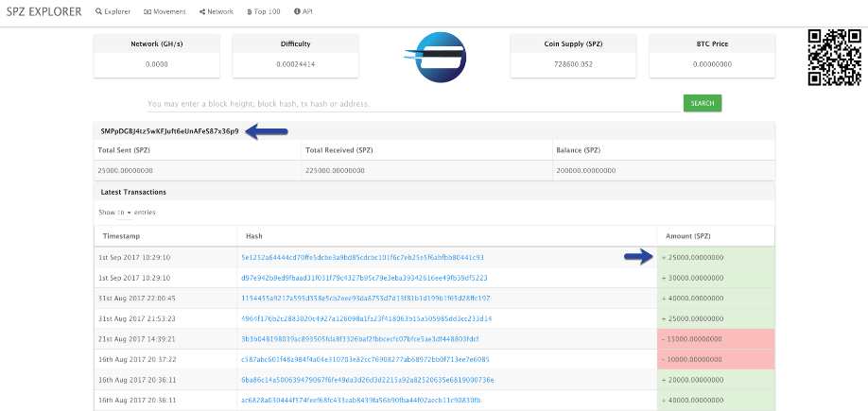
Task: Click the money icon beside Movement
Action: point(147,12)
